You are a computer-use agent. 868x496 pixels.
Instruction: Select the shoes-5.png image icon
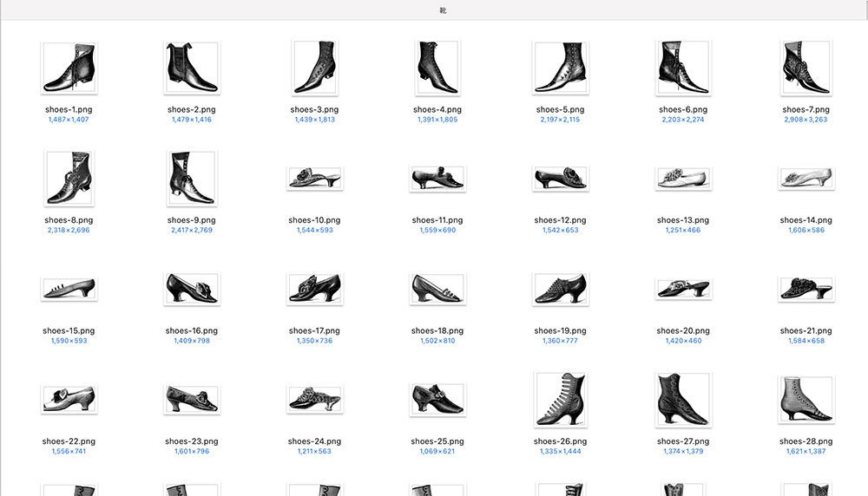560,68
